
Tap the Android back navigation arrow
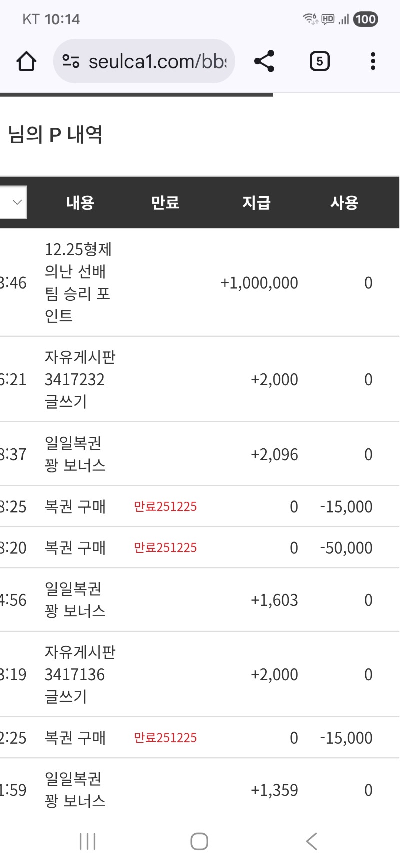pyautogui.click(x=312, y=841)
